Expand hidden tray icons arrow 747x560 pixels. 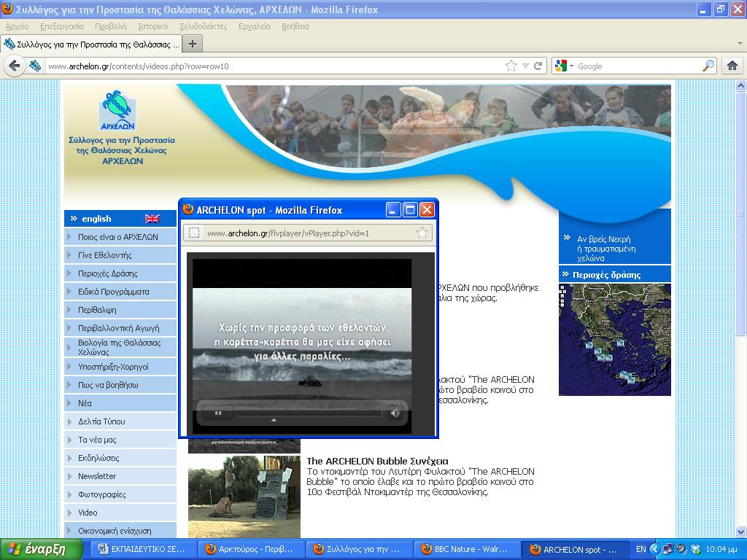coord(655,549)
